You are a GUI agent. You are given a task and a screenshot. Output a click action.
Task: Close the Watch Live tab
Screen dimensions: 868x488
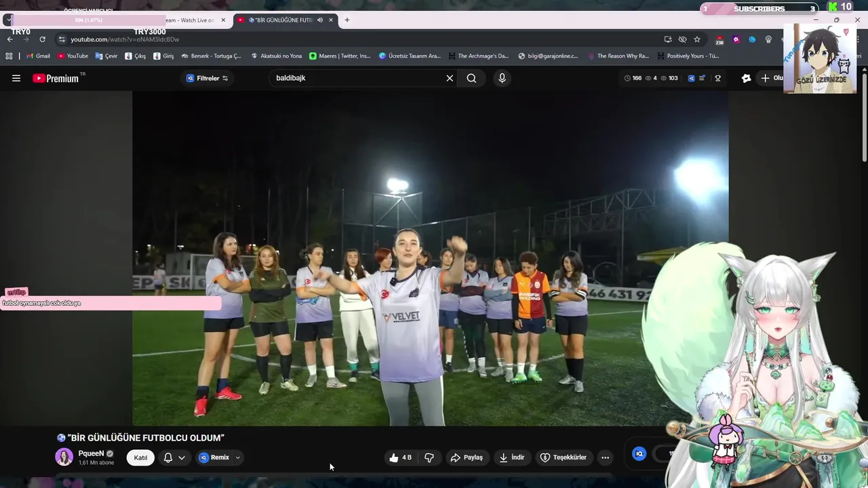tap(223, 20)
